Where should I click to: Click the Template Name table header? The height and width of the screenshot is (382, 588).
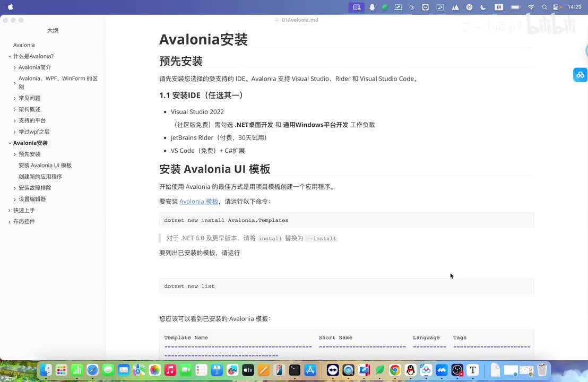(x=186, y=337)
